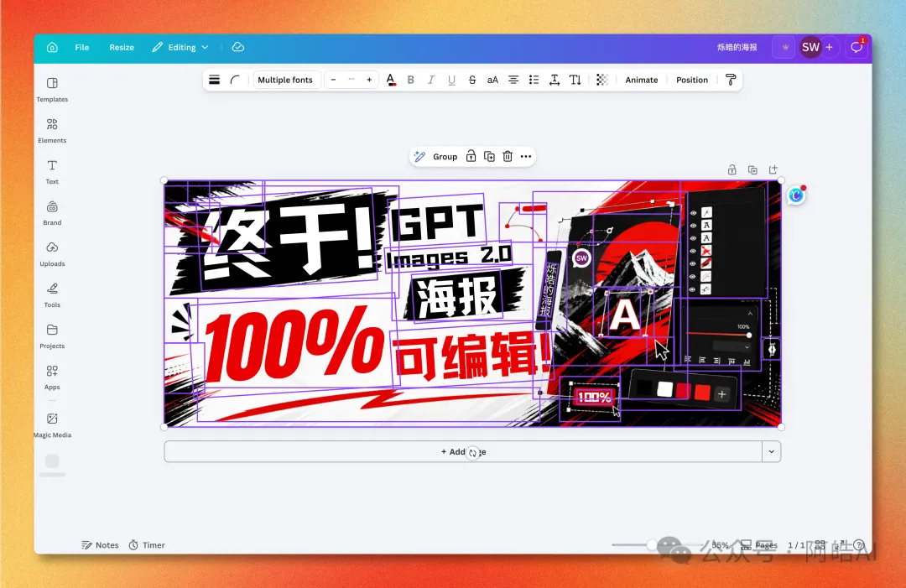Open the text color picker
This screenshot has width=906, height=588.
(391, 80)
